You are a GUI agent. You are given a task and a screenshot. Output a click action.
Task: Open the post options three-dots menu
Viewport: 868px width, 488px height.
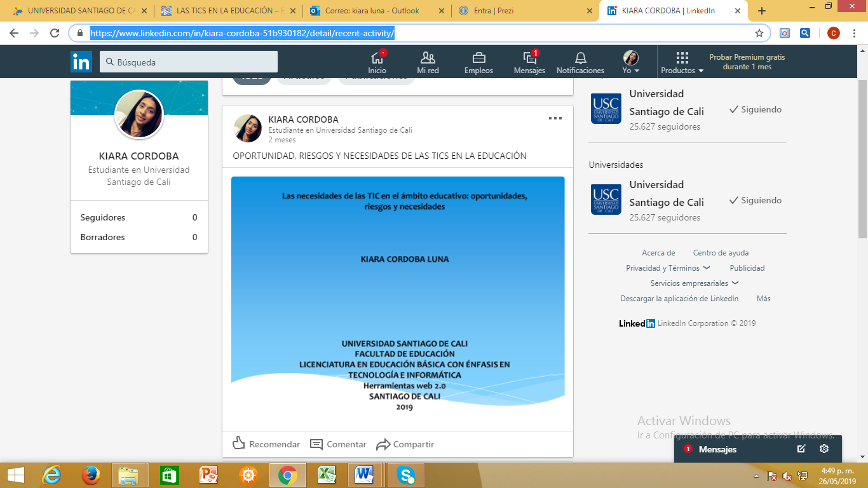tap(555, 118)
